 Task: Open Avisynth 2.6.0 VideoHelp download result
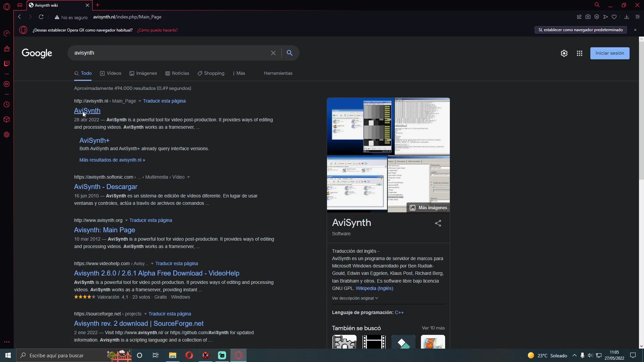[x=157, y=274]
